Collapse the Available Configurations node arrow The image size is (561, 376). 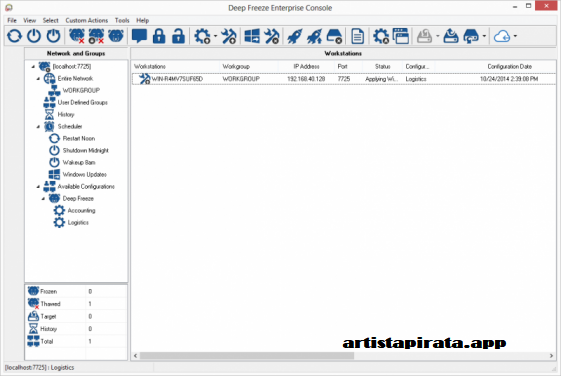[38, 187]
